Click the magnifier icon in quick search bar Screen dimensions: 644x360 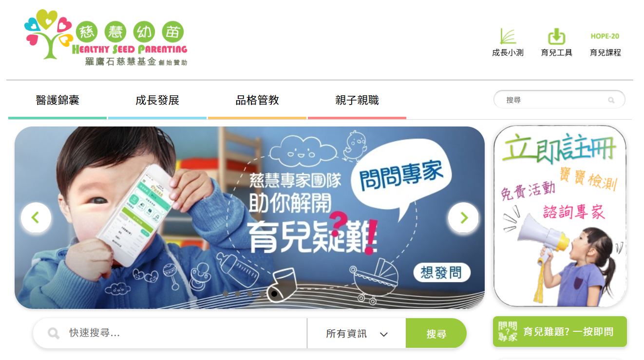click(54, 333)
